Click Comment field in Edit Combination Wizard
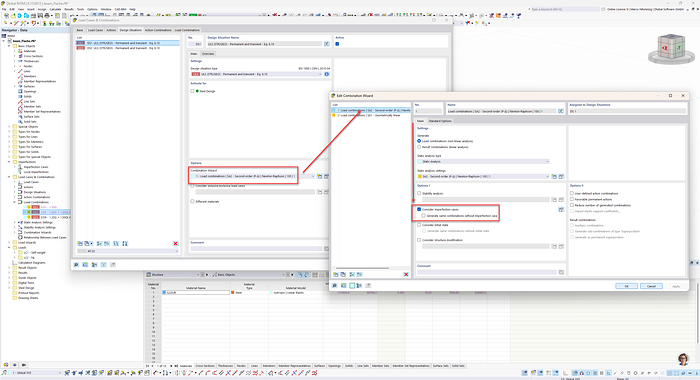This screenshot has width=700, height=380. (x=487, y=272)
